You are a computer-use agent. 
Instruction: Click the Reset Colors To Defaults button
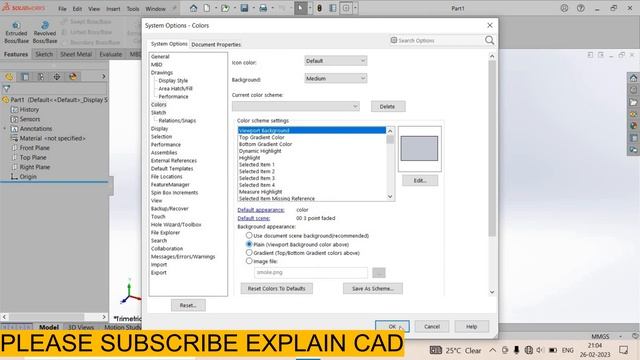(276, 289)
